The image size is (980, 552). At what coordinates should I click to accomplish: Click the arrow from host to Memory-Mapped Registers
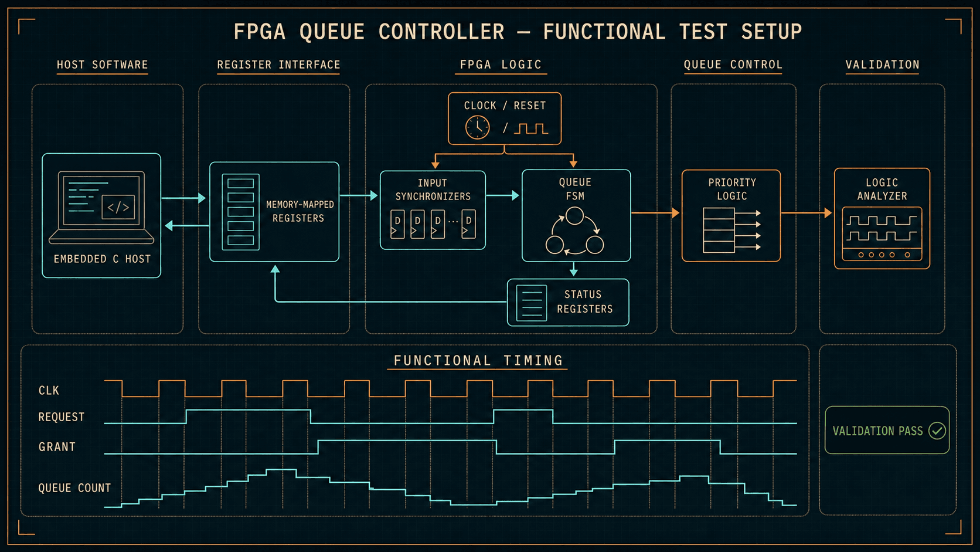coord(183,198)
